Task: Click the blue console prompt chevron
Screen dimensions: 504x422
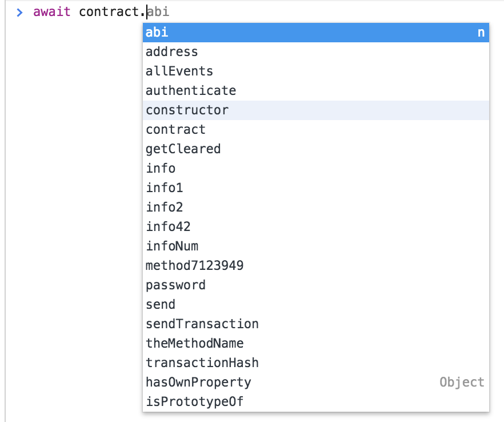Action: pyautogui.click(x=19, y=12)
